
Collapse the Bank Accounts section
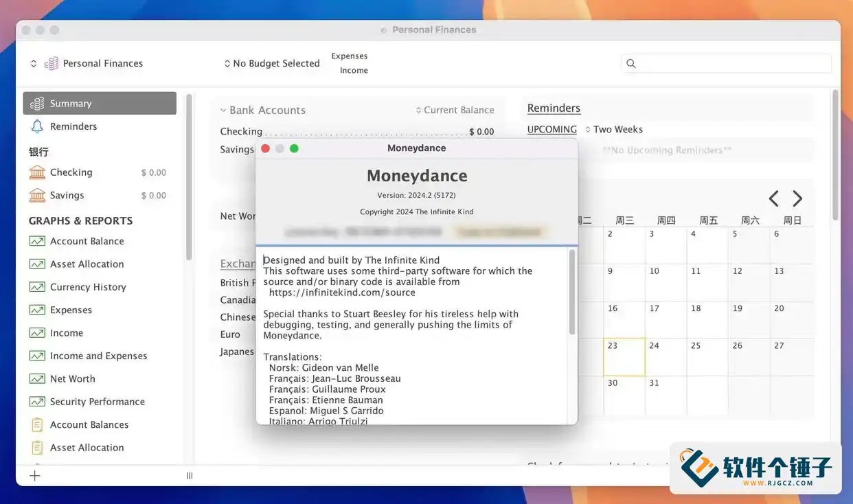click(x=223, y=110)
